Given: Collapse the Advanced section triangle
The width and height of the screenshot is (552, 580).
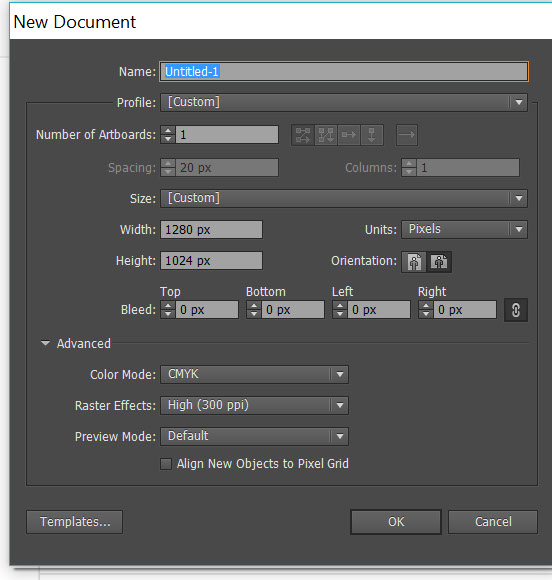Looking at the screenshot, I should 45,343.
